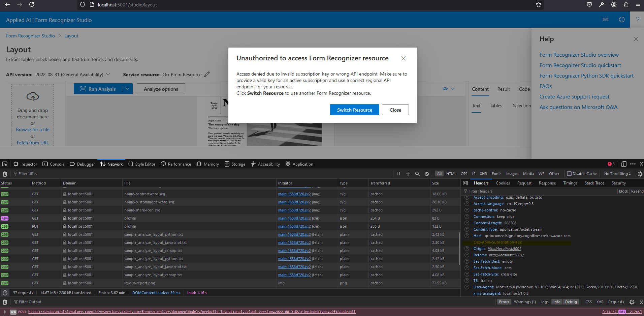
Task: Click the upload cloud icon
Action: (x=33, y=96)
